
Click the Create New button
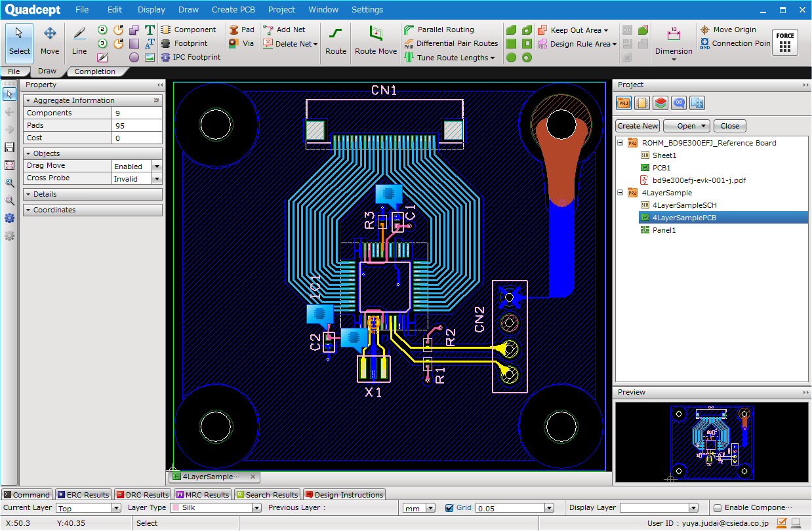point(638,126)
